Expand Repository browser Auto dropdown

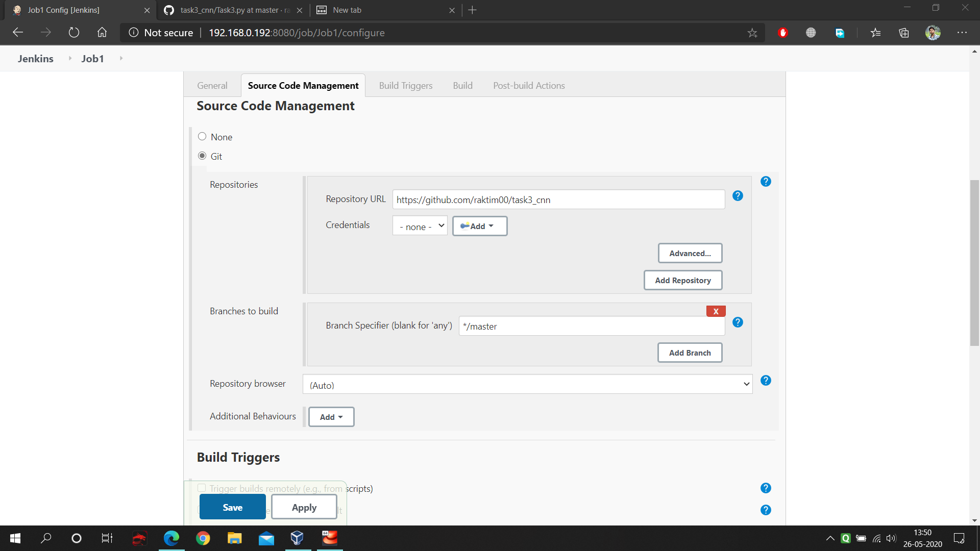tap(527, 385)
